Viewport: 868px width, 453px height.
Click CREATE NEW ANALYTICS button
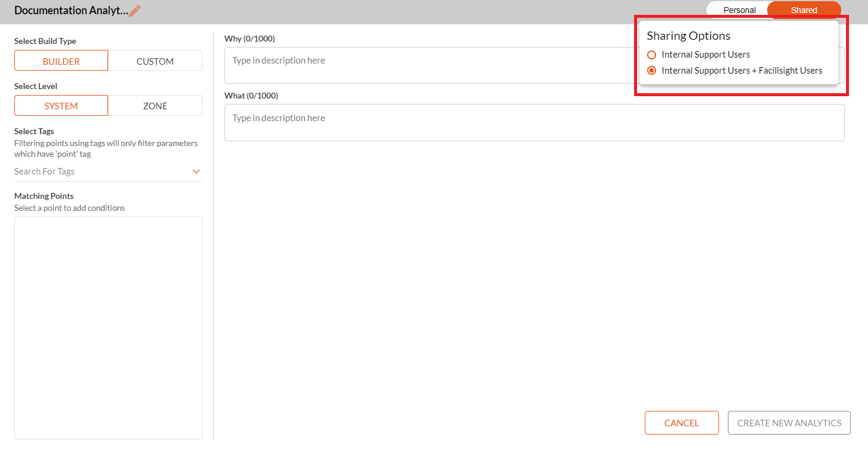(789, 423)
